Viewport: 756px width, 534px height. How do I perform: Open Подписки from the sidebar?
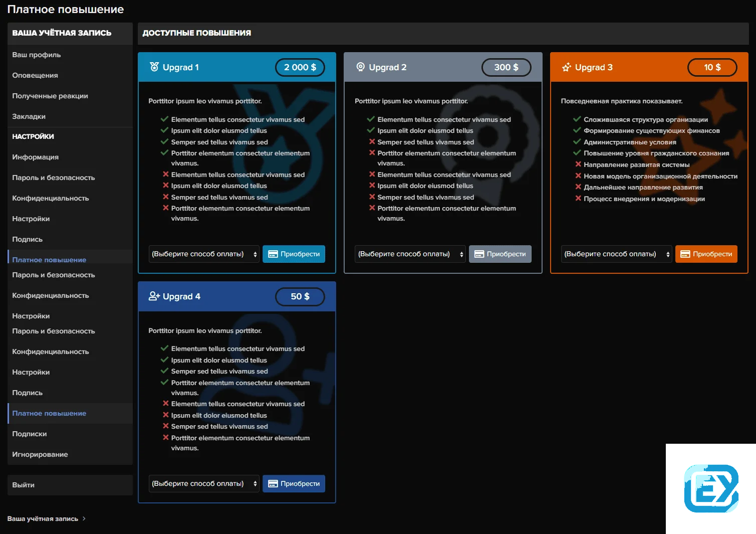(29, 434)
